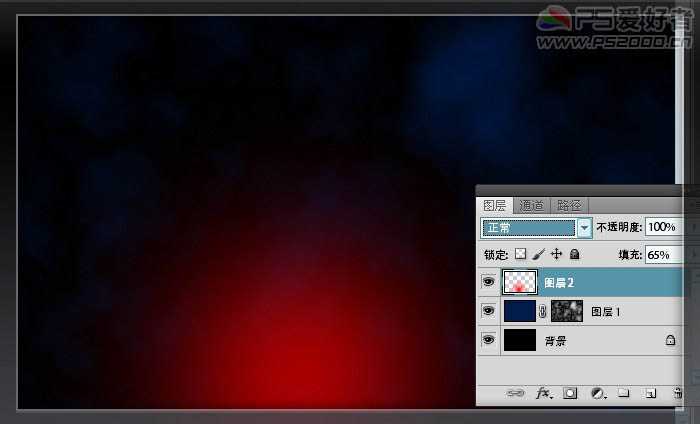
Task: Switch to the 路径 tab
Action: point(568,205)
